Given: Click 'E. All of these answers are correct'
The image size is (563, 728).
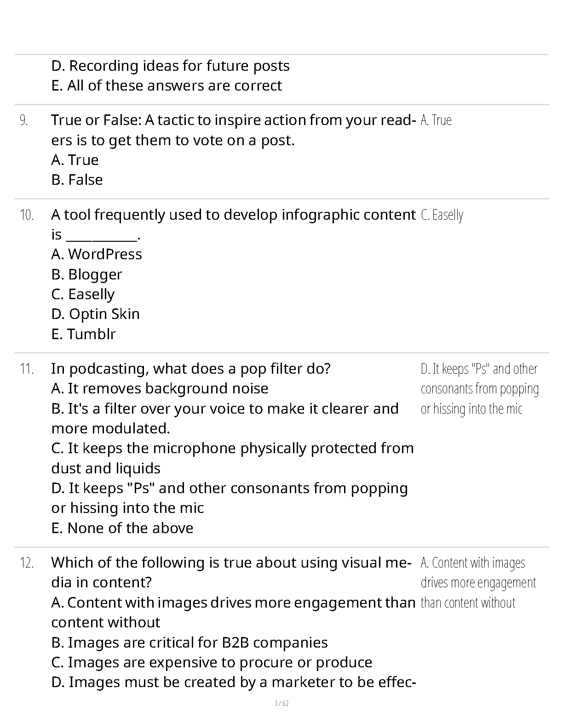Looking at the screenshot, I should click(x=167, y=85).
